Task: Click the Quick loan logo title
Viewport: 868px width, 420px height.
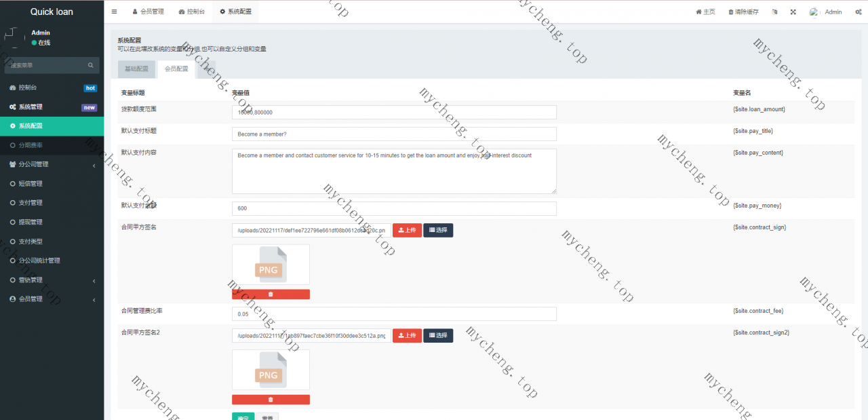Action: (x=52, y=12)
